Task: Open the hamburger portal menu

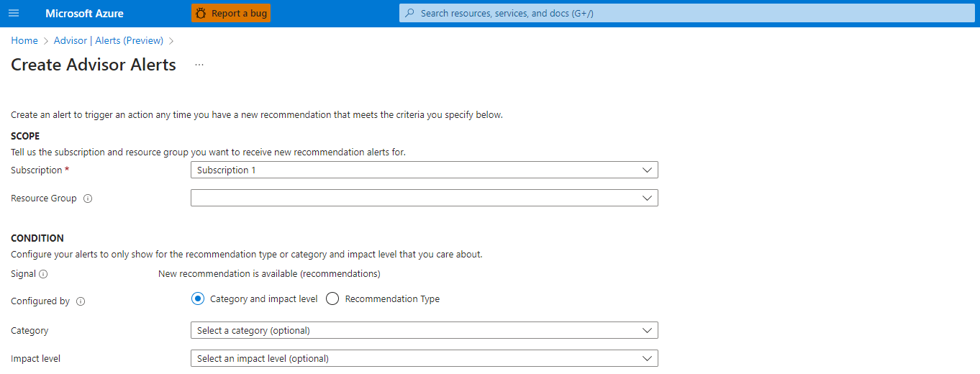Action: point(14,14)
